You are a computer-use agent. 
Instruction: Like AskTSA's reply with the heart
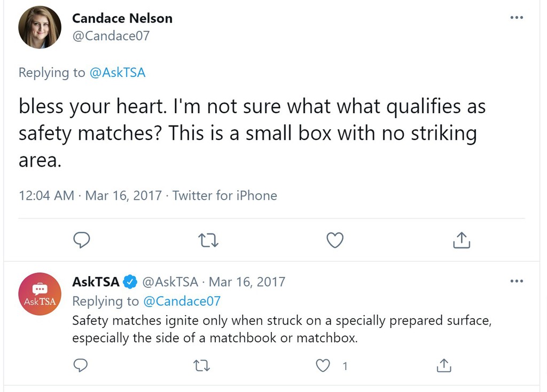[323, 365]
